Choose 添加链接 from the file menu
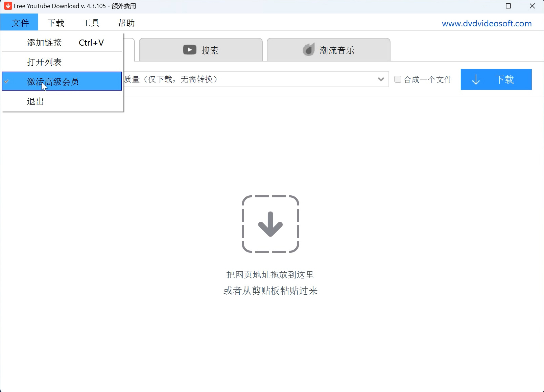 (44, 43)
